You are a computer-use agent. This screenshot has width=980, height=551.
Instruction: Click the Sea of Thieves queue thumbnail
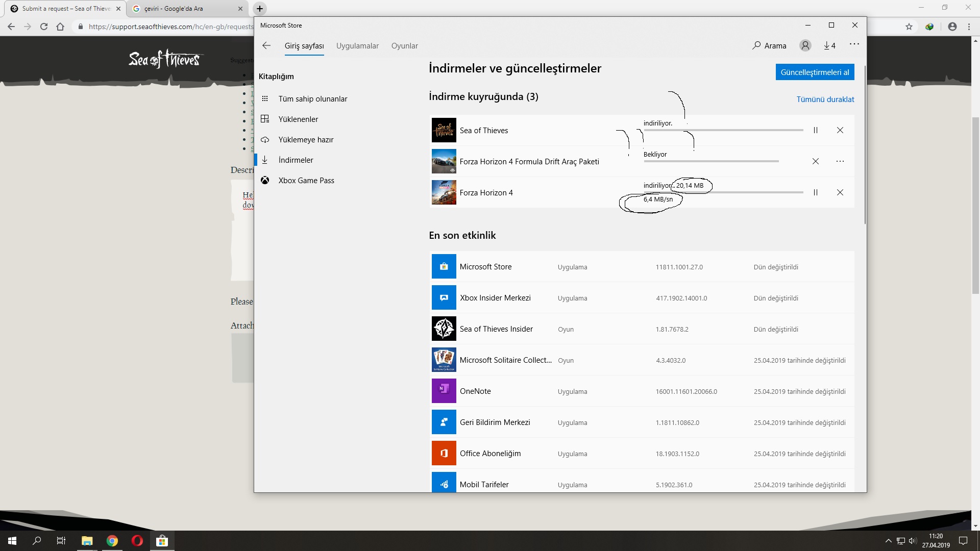444,130
